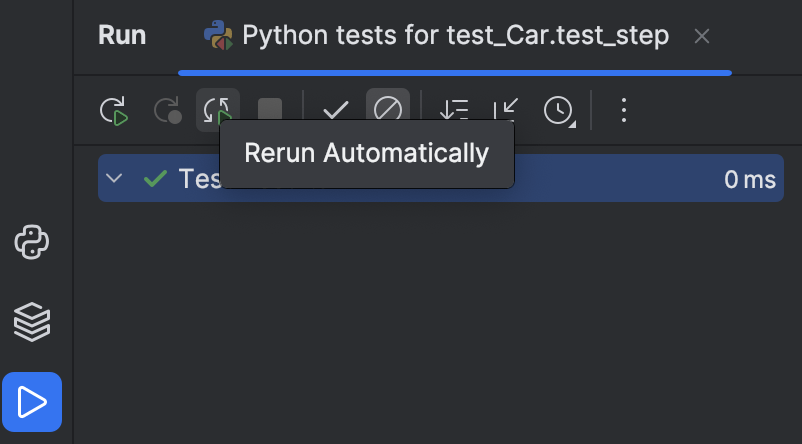This screenshot has width=802, height=444.
Task: Click Rerun Failed Tests icon
Action: [167, 110]
